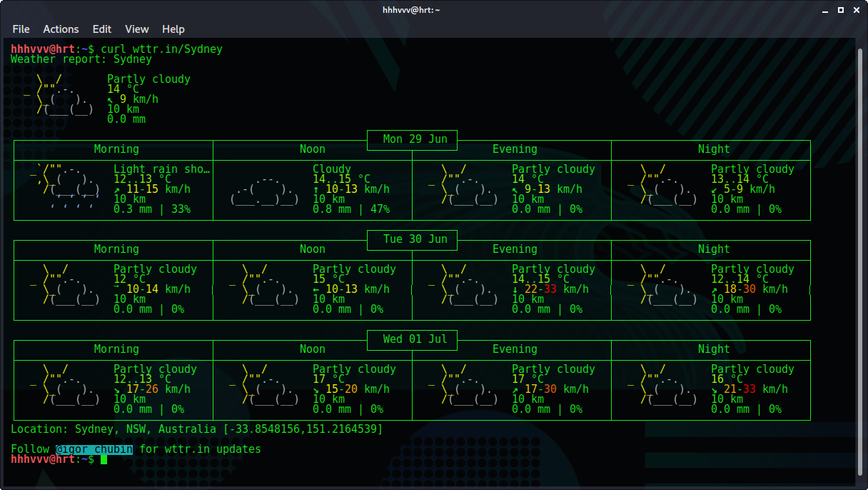The width and height of the screenshot is (868, 490).
Task: Click the '15-20 km/h' wind value
Action: (x=358, y=389)
